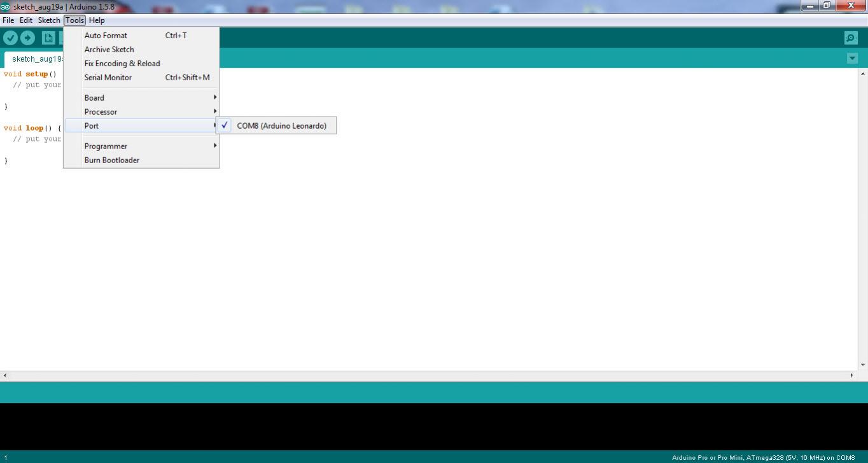The image size is (868, 463).
Task: Select Archive Sketch menu entry
Action: (x=109, y=50)
